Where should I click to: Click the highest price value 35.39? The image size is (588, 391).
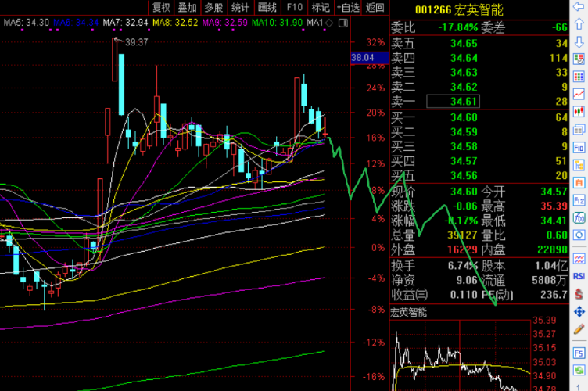point(554,206)
